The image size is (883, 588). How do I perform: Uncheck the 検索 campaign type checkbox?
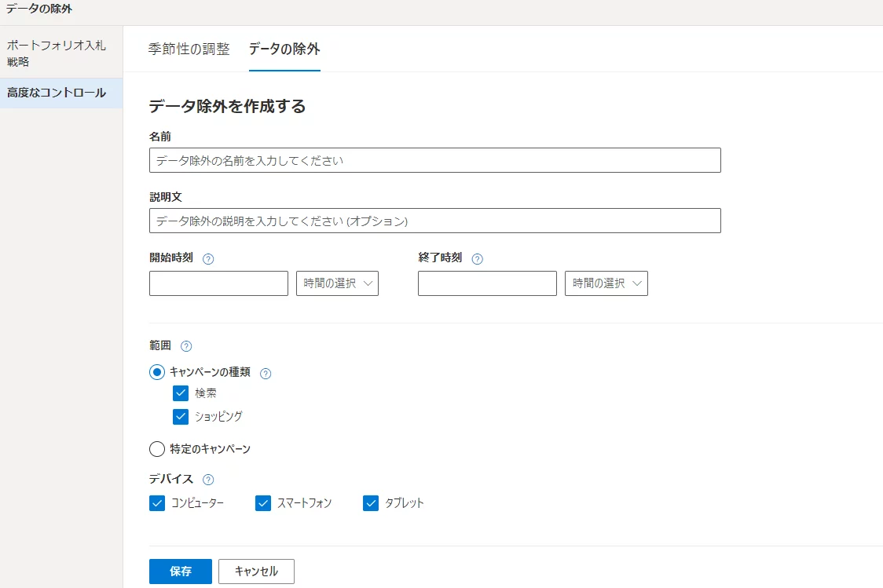click(x=180, y=393)
